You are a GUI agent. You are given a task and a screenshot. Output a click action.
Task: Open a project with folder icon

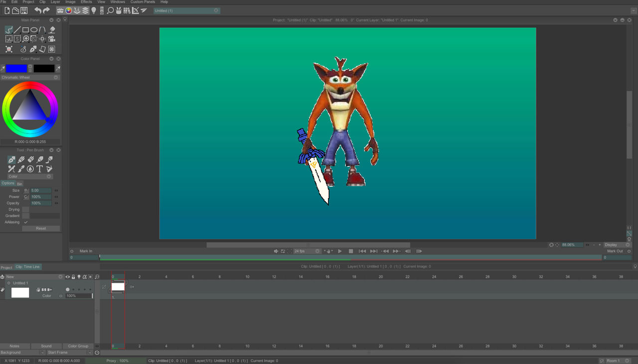tap(15, 10)
